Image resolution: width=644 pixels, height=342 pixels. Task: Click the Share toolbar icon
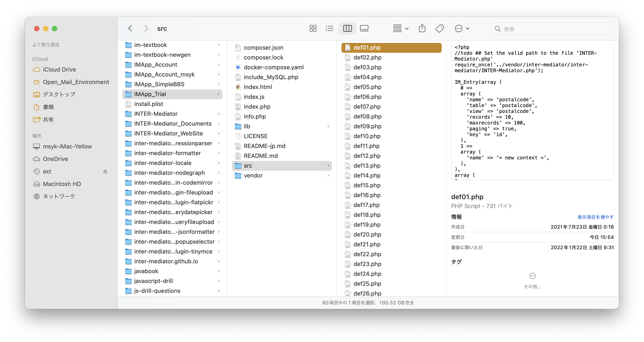(x=422, y=28)
